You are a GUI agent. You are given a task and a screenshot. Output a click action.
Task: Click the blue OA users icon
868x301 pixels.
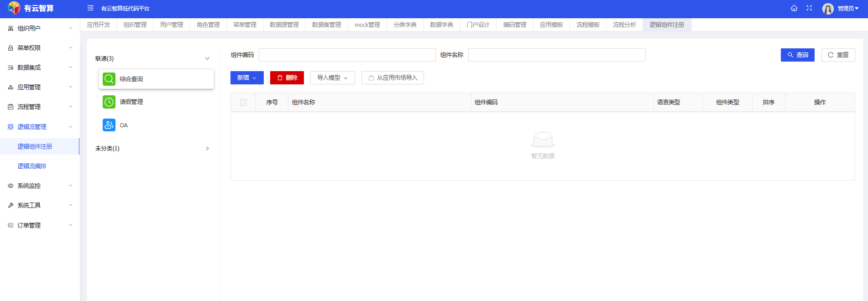[x=109, y=125]
